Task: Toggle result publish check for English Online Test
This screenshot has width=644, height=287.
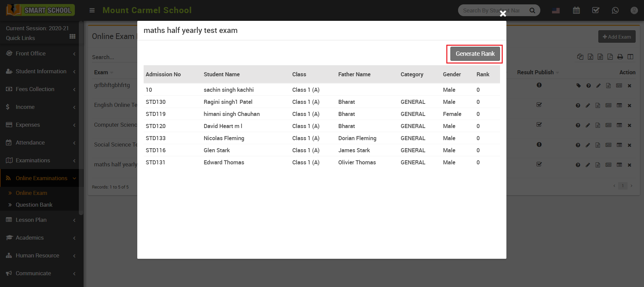Action: (x=539, y=105)
